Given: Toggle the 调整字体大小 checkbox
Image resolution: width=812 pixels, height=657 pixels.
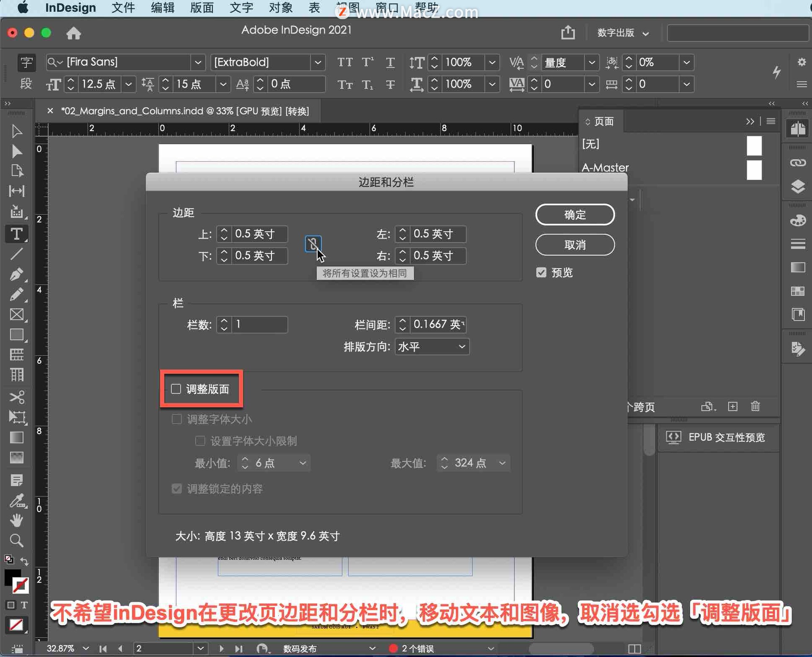Looking at the screenshot, I should tap(177, 419).
